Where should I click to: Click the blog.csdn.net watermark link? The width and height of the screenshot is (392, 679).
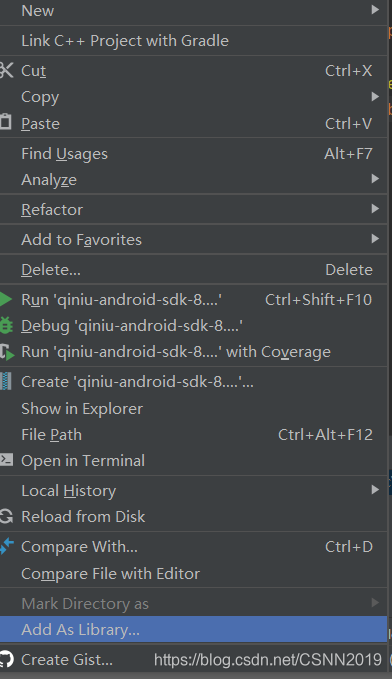268,660
